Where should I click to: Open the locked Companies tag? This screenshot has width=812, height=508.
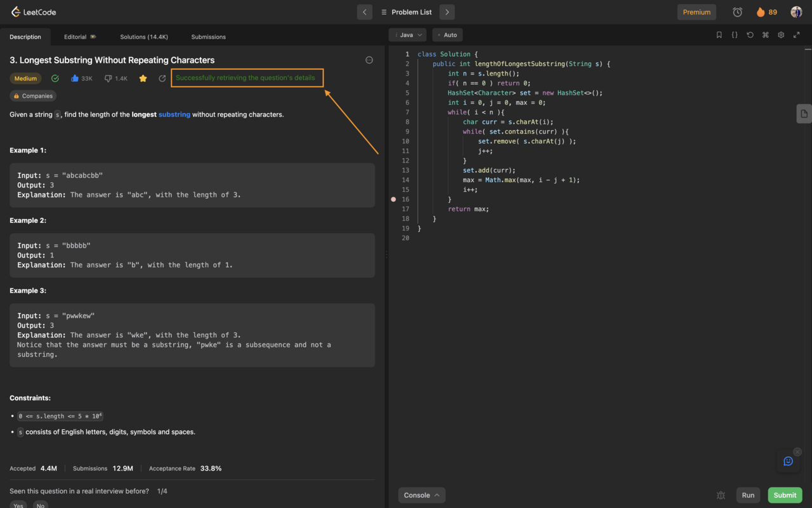pyautogui.click(x=33, y=96)
